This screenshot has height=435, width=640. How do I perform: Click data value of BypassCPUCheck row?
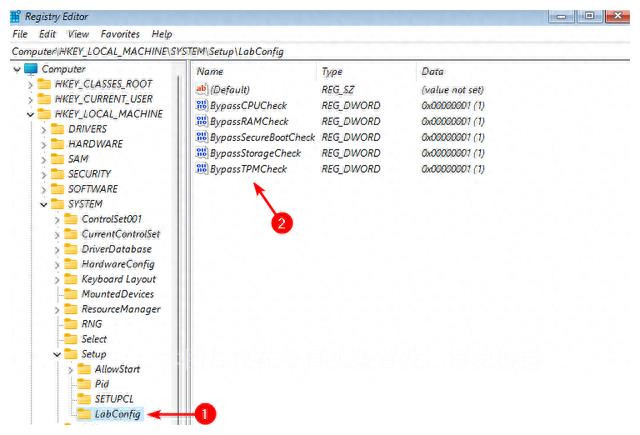(453, 106)
